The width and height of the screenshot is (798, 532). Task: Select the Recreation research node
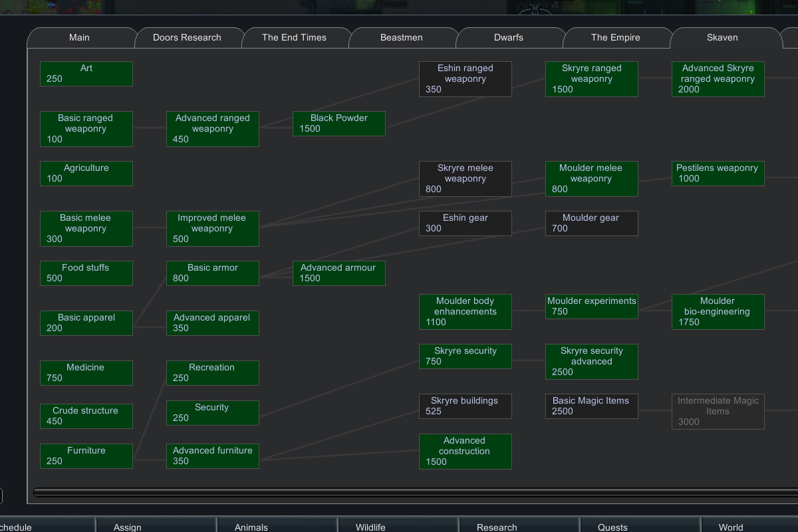[x=213, y=373]
